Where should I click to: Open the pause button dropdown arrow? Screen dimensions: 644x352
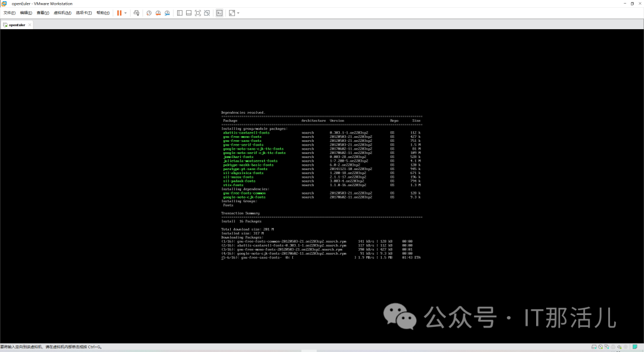tap(125, 13)
